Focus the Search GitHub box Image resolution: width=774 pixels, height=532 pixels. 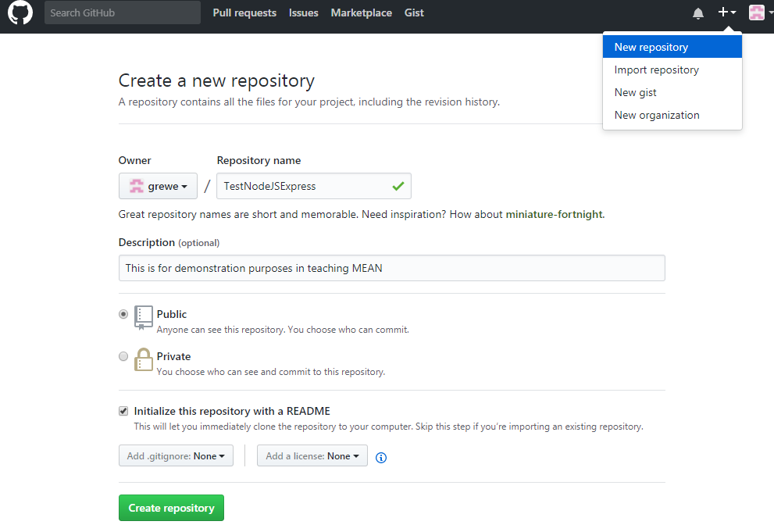point(122,12)
